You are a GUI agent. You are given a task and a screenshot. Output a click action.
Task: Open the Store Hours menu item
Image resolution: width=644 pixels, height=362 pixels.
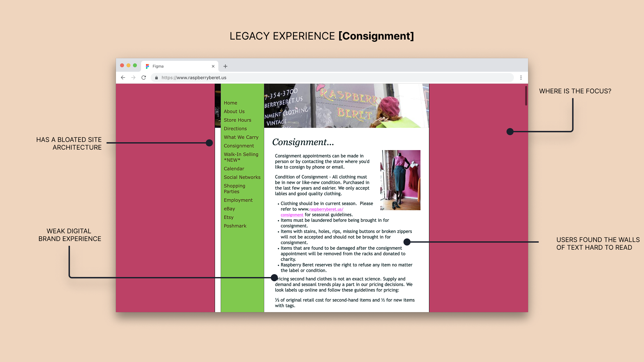click(x=237, y=120)
